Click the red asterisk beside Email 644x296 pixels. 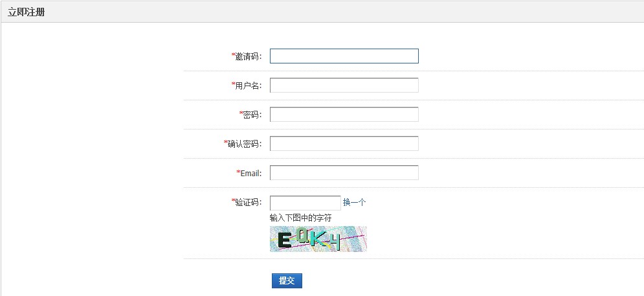[x=238, y=172]
